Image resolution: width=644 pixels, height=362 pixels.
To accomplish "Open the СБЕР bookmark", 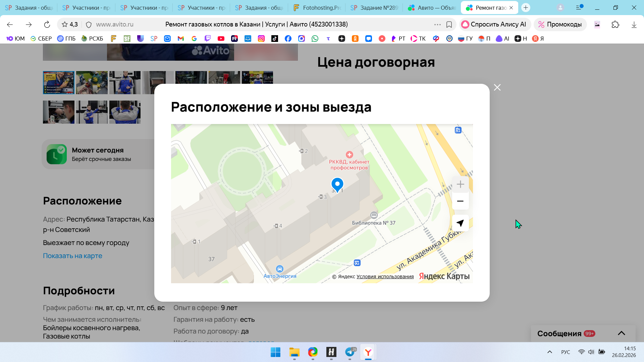I will click(x=41, y=39).
